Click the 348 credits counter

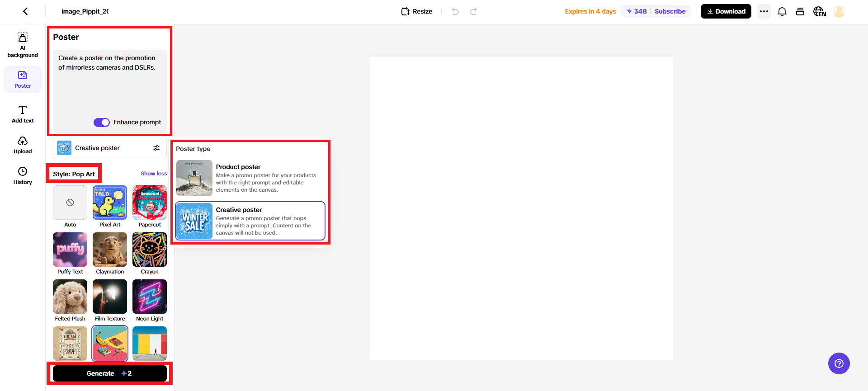coord(637,11)
